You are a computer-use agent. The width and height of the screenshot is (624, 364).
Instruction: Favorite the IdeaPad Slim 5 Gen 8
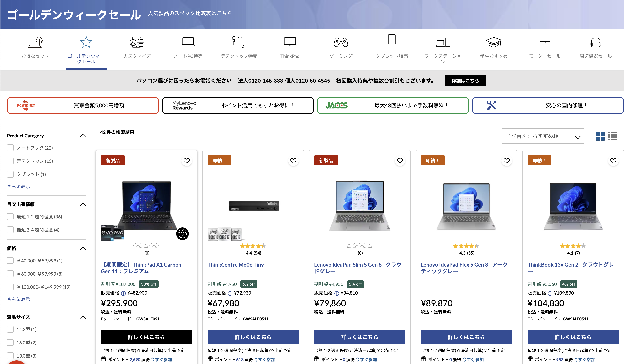pyautogui.click(x=400, y=161)
